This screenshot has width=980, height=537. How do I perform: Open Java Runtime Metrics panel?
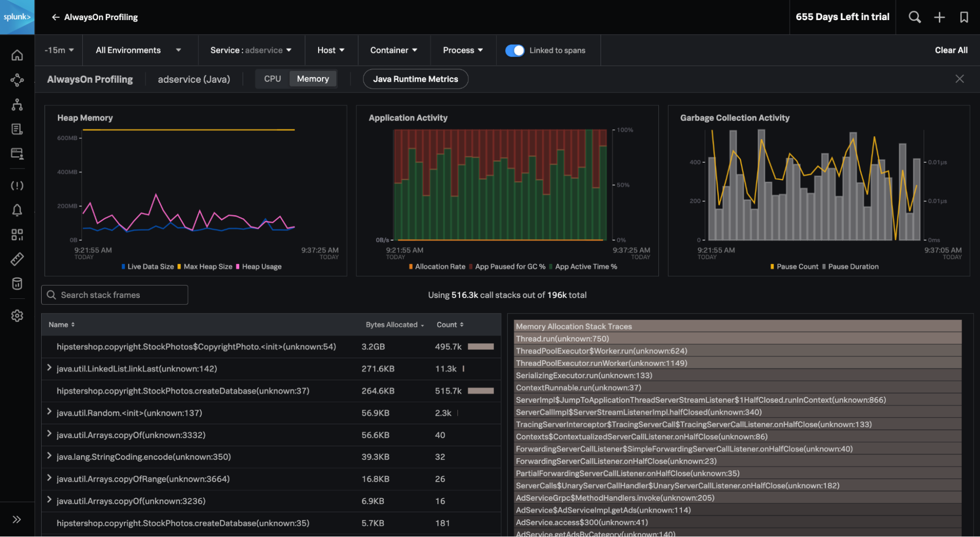click(x=416, y=79)
